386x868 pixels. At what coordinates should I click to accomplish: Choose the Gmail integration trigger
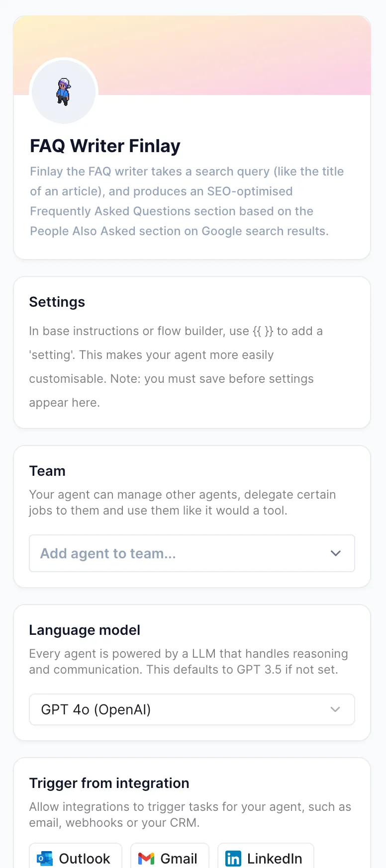tap(170, 857)
